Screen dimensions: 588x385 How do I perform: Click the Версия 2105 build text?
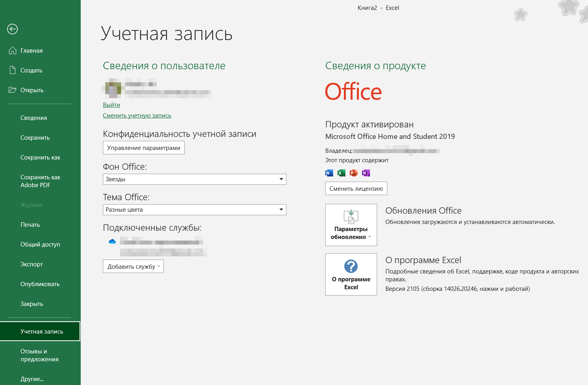pos(458,289)
